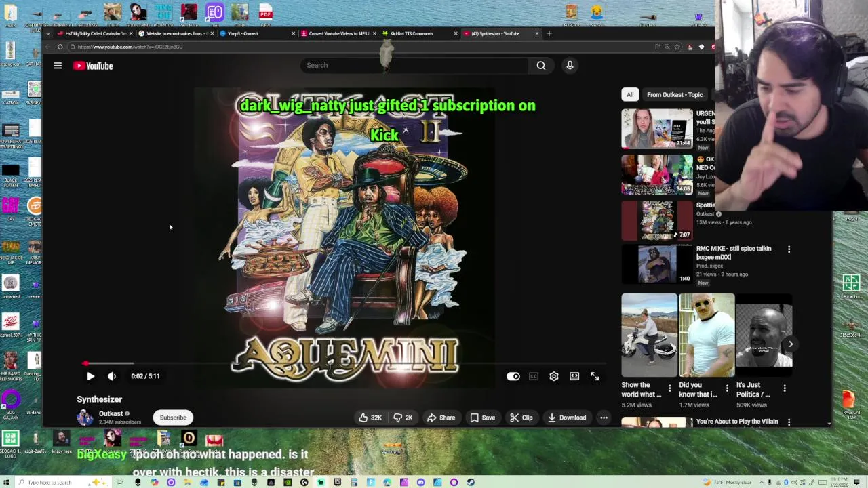Open the YouTube hamburger guide menu

click(58, 66)
